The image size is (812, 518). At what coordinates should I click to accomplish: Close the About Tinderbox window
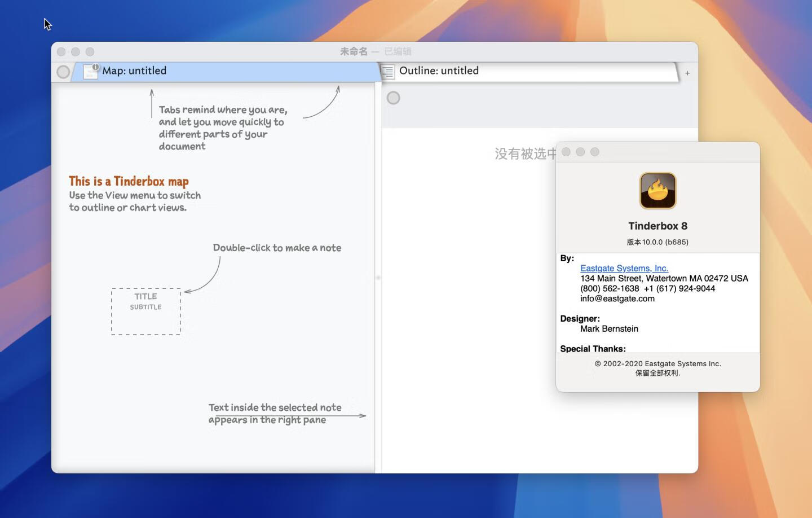tap(566, 152)
